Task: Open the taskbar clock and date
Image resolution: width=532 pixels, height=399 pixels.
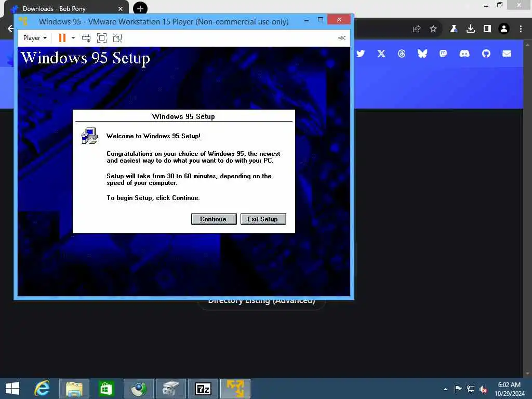Action: (x=509, y=389)
